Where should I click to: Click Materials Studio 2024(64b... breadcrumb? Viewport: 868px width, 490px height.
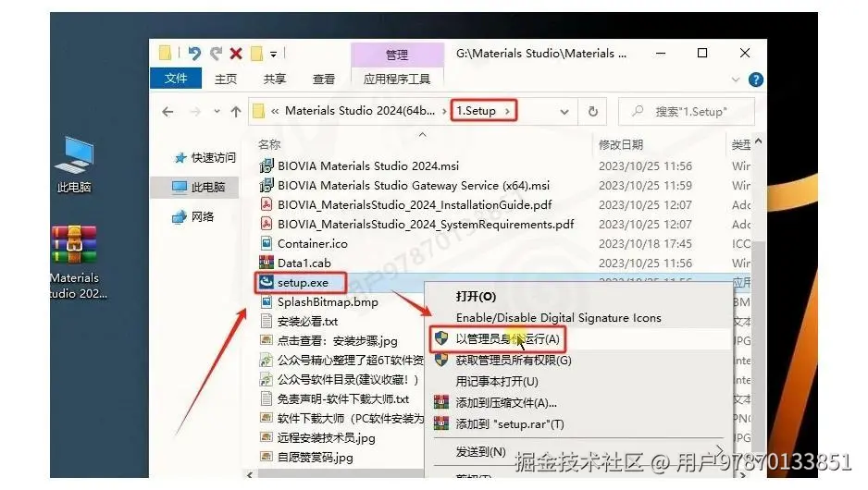pos(359,111)
